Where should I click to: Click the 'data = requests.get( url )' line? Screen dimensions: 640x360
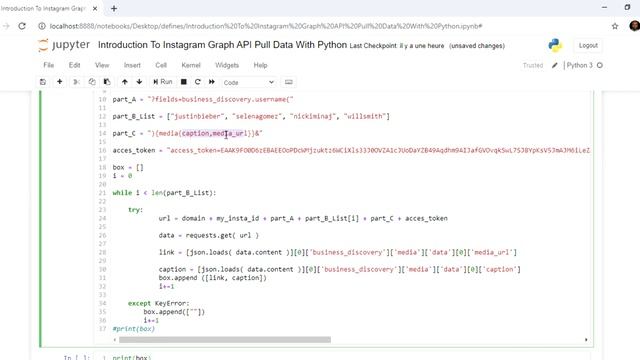click(x=209, y=236)
